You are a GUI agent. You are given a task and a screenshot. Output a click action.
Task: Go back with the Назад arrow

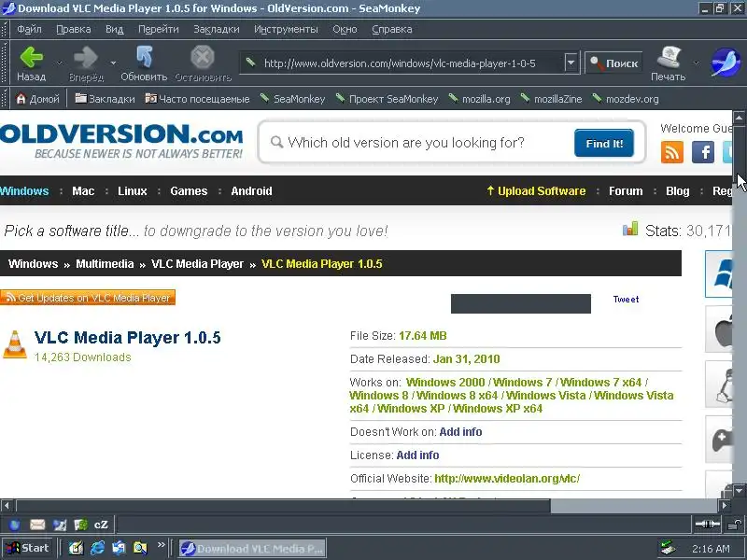pos(32,63)
